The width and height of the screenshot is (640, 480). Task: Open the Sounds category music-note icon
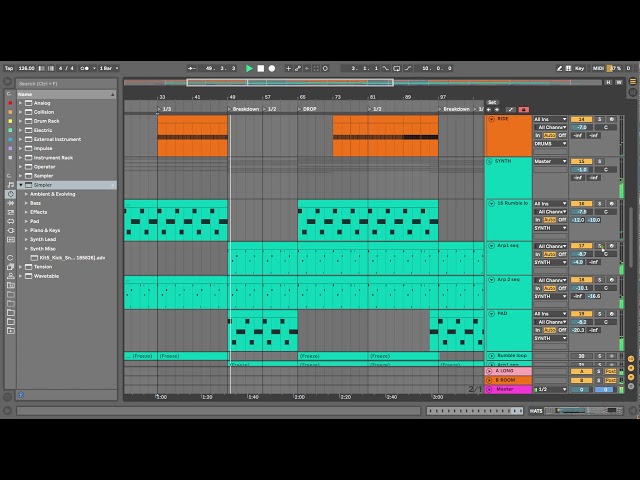click(x=11, y=185)
